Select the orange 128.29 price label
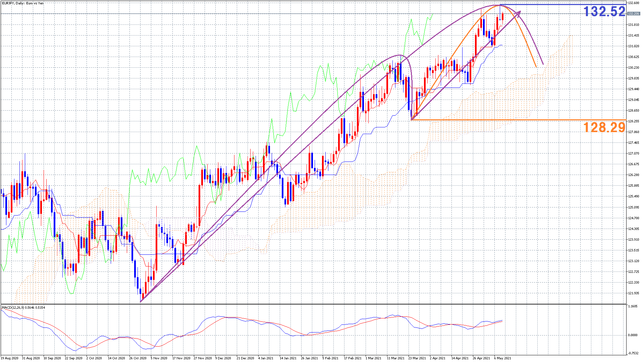This screenshot has height=362, width=644. click(x=604, y=127)
